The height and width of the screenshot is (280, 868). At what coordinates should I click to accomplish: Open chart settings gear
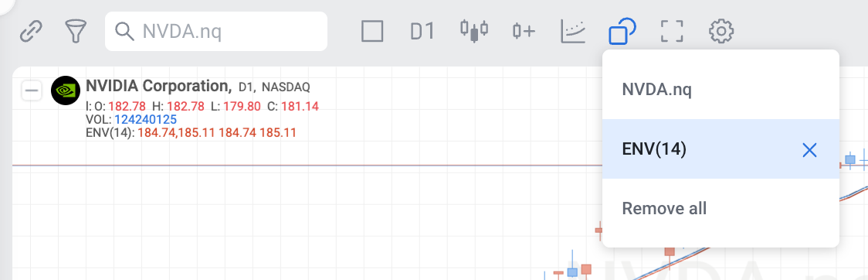click(721, 31)
